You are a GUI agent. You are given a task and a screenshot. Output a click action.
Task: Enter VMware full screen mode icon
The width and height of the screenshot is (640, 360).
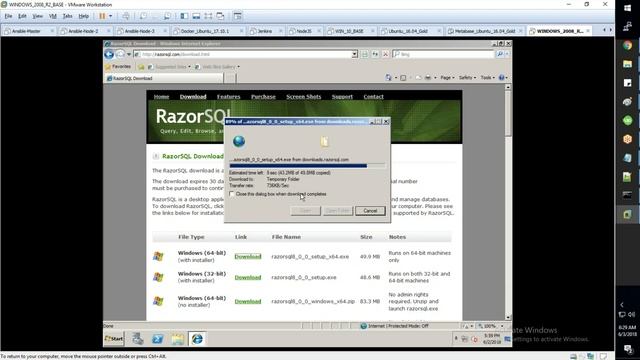[208, 16]
